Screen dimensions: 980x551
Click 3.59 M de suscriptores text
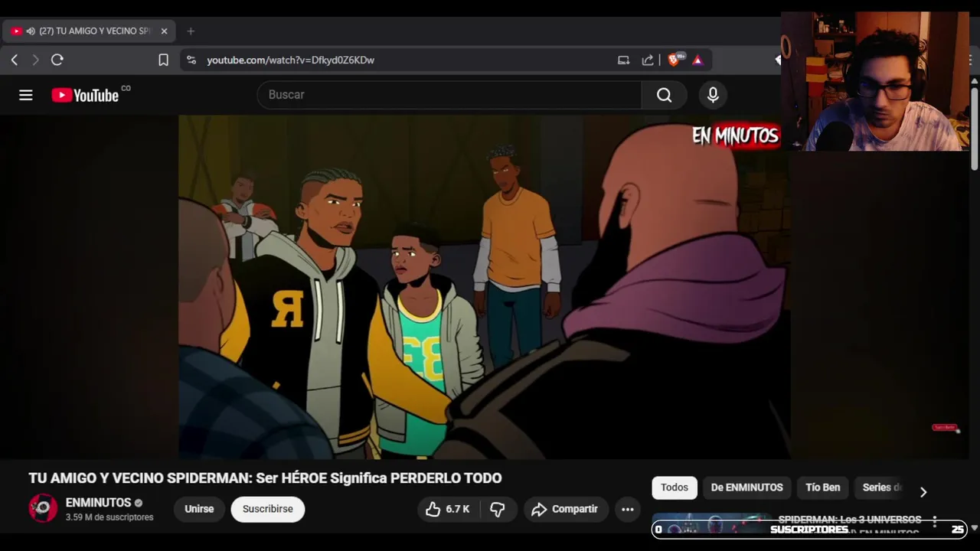[x=109, y=517]
